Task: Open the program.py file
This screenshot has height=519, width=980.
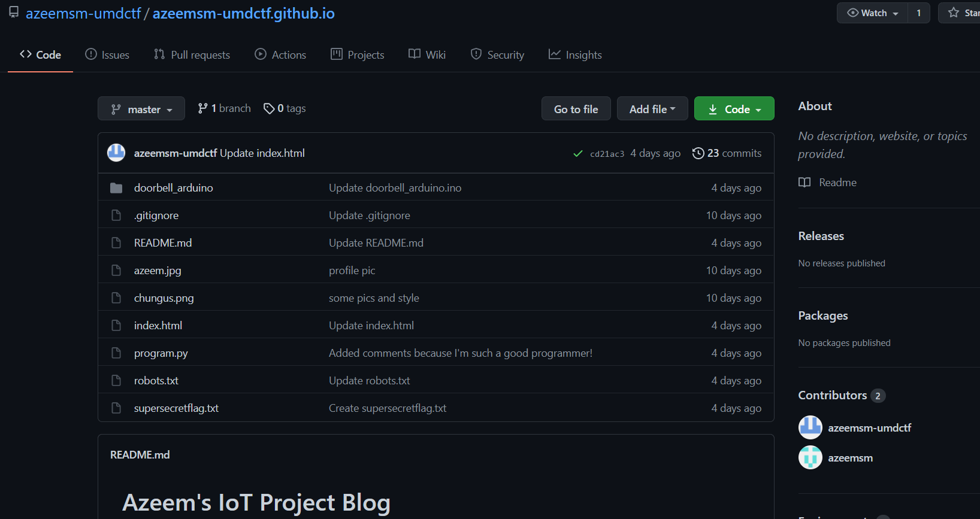Action: tap(161, 353)
